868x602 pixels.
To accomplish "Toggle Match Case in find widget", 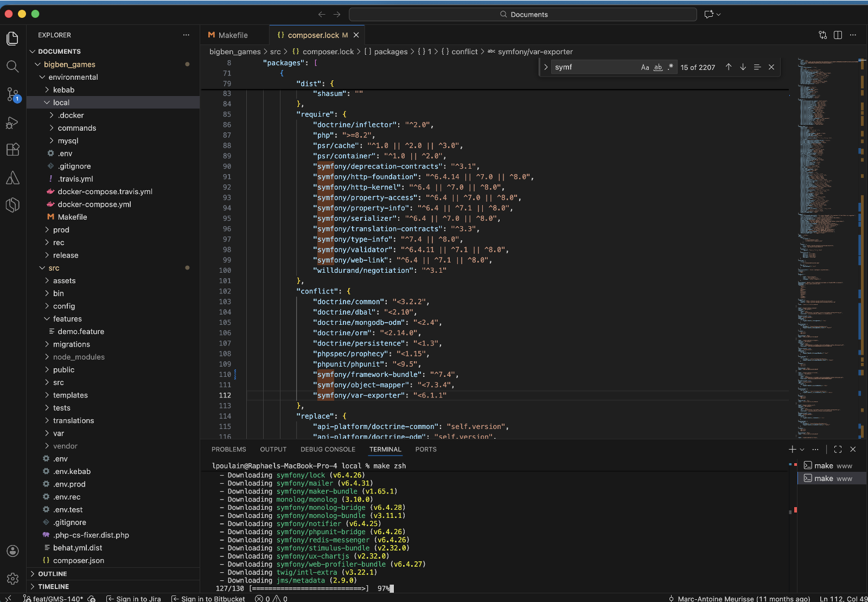I will pos(644,67).
